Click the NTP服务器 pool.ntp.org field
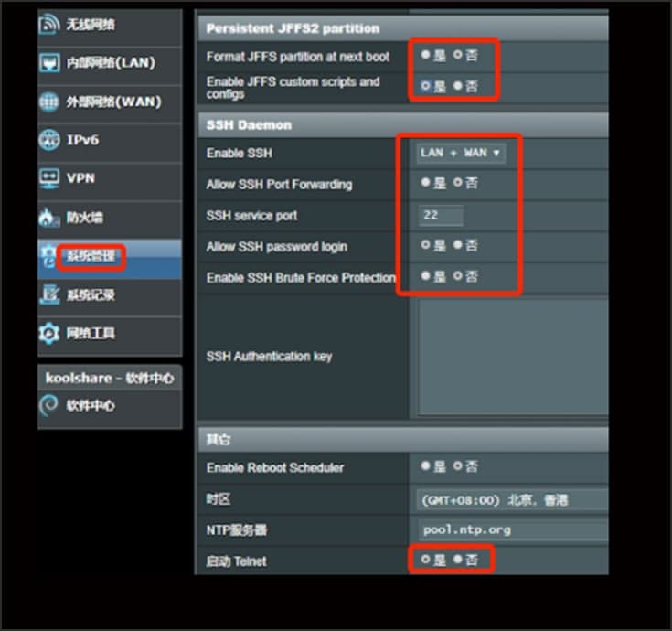The image size is (672, 631). (514, 530)
